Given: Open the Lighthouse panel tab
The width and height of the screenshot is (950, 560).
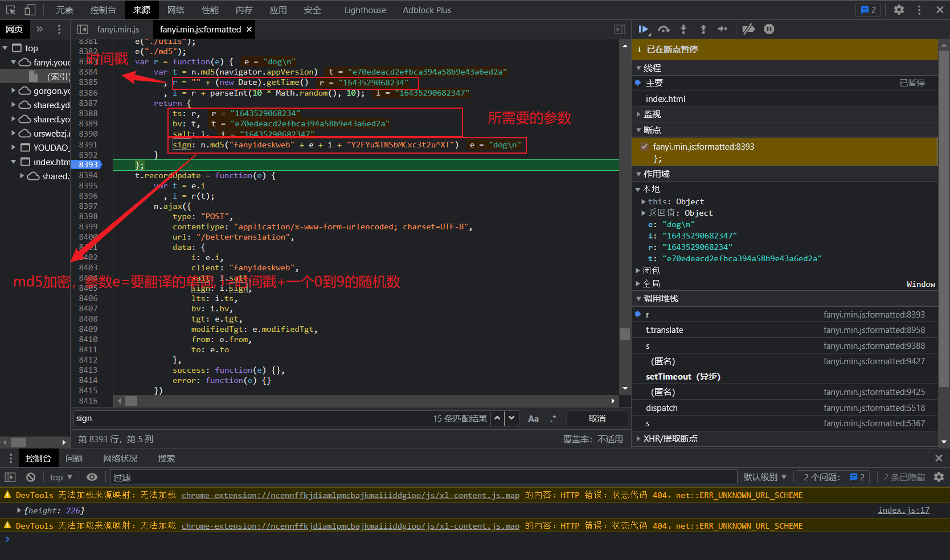Looking at the screenshot, I should pos(365,10).
